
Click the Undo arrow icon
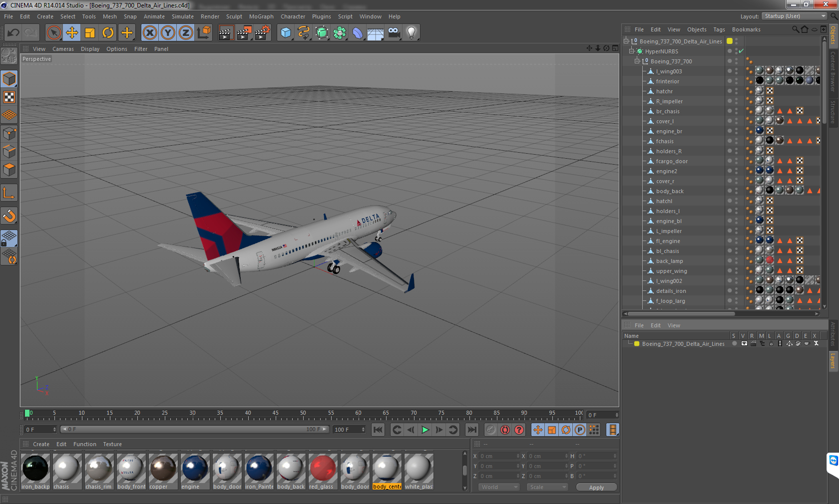coord(13,33)
